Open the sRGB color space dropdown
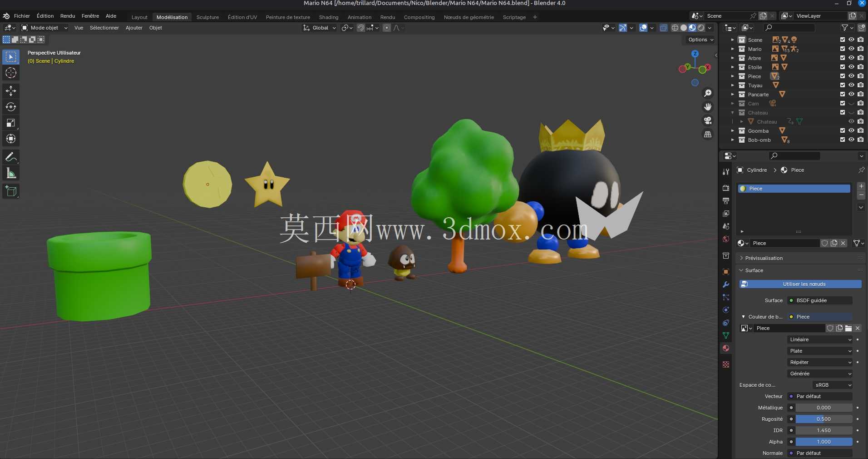Image resolution: width=868 pixels, height=459 pixels. pos(833,385)
